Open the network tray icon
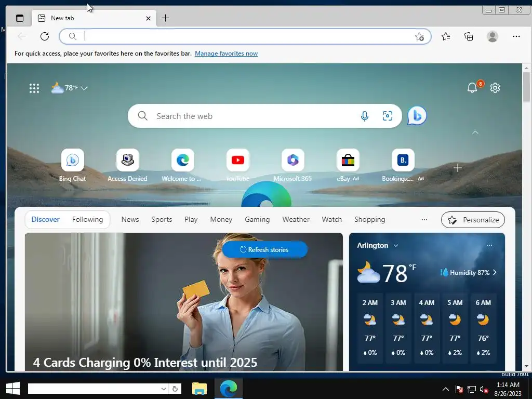Viewport: 532px width, 399px height. (x=472, y=389)
